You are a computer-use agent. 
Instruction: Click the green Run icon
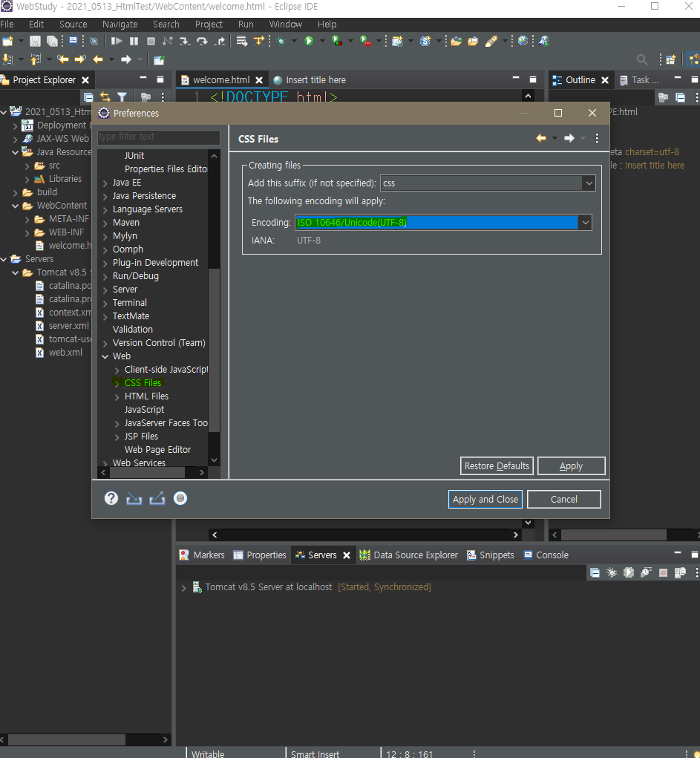click(x=309, y=41)
